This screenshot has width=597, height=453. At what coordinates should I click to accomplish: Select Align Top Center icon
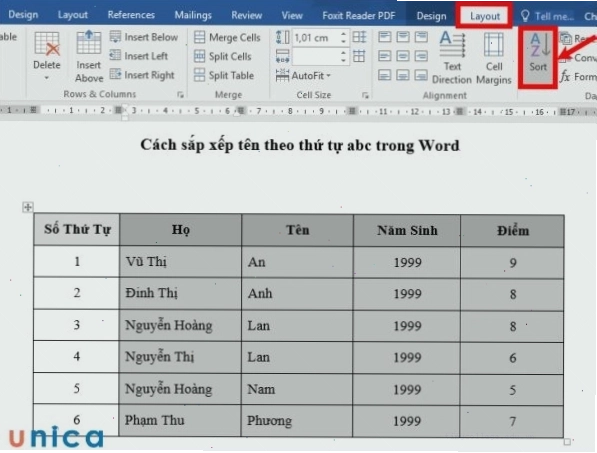point(403,37)
